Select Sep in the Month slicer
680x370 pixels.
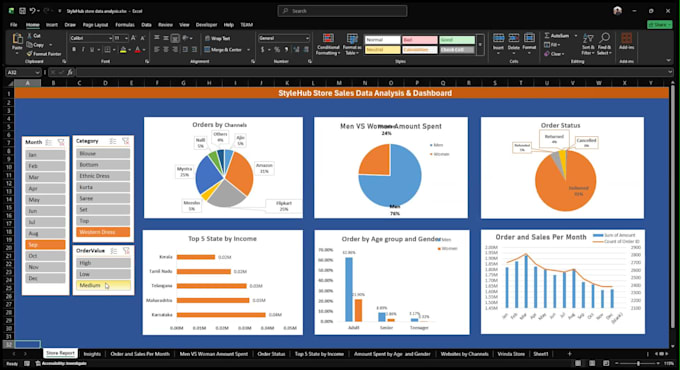45,245
